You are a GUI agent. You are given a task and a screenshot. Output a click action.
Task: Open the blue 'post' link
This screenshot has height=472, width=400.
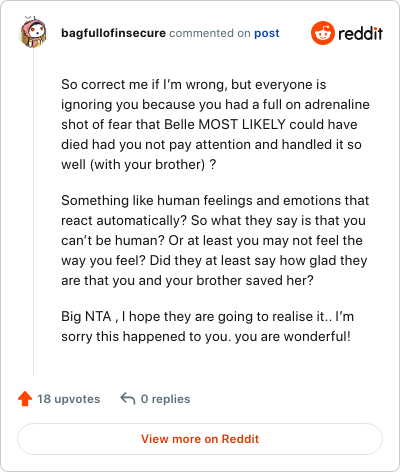coord(267,33)
